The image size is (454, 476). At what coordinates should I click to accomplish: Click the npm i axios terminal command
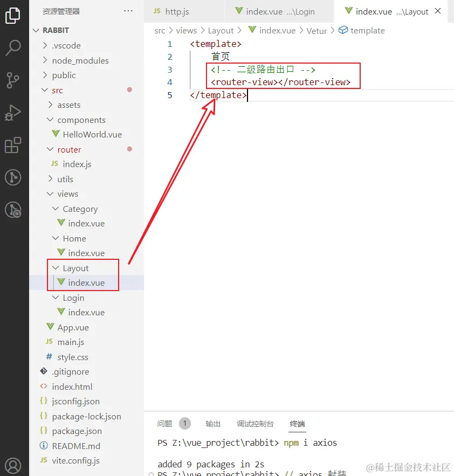point(310,443)
